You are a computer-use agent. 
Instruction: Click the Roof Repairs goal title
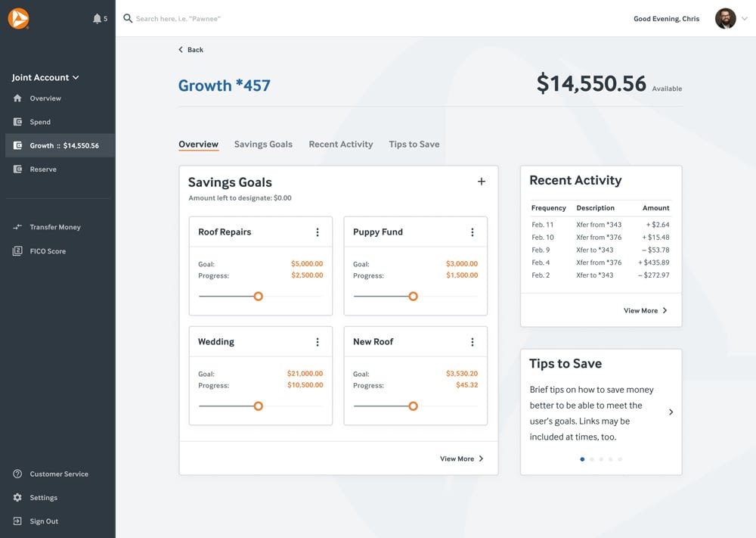pyautogui.click(x=225, y=232)
